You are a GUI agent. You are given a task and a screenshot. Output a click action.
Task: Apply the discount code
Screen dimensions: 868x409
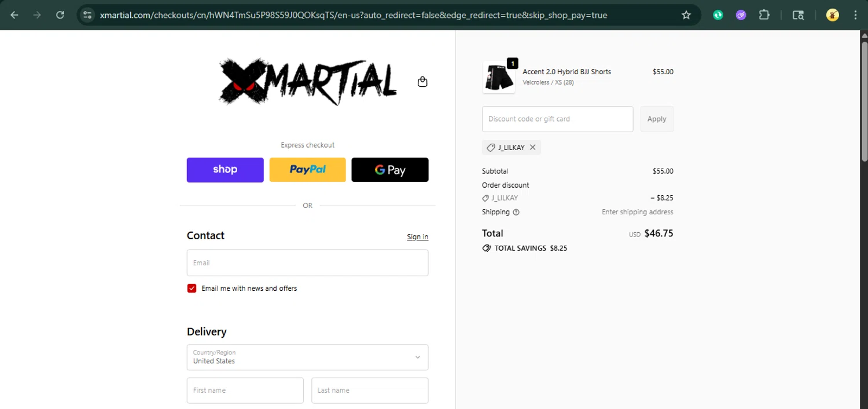[657, 119]
